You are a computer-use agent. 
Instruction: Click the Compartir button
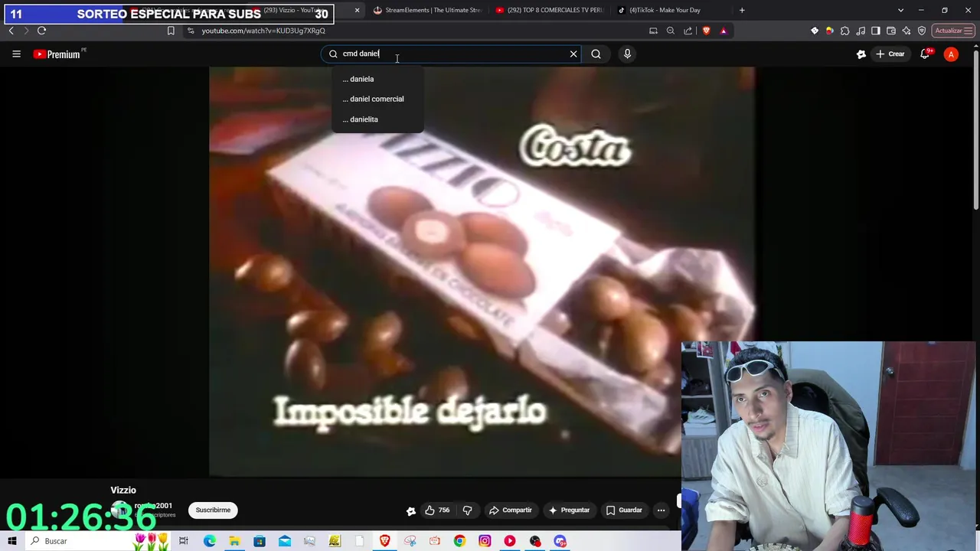click(x=511, y=510)
